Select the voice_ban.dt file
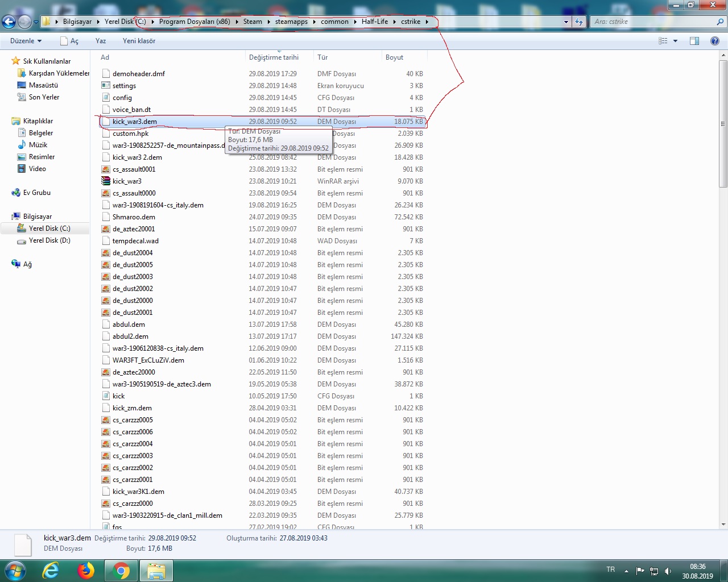The height and width of the screenshot is (582, 728). click(131, 110)
